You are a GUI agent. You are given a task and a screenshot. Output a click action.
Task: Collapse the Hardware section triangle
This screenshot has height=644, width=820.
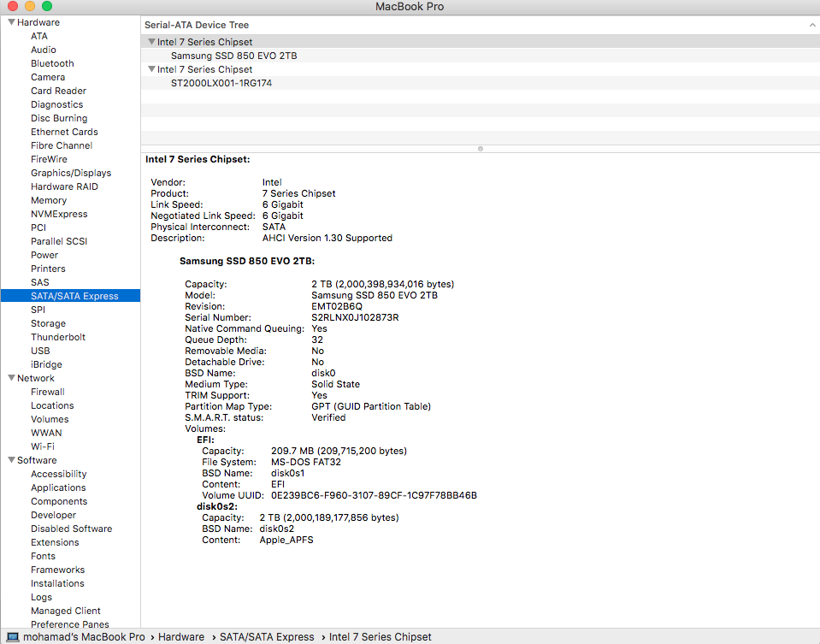pos(11,22)
